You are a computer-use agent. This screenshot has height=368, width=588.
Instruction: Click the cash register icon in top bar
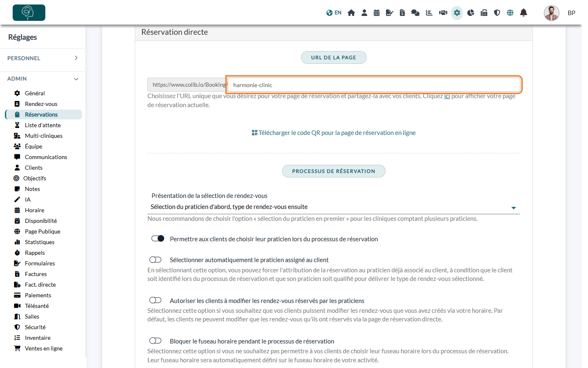tap(484, 13)
